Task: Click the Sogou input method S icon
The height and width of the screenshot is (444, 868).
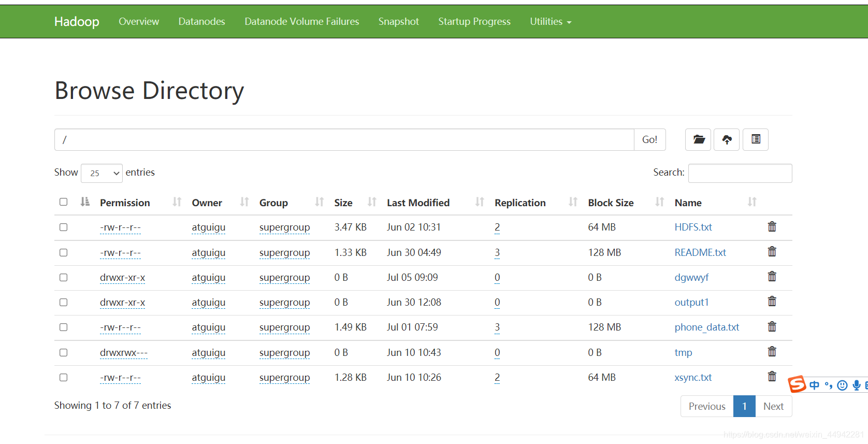Action: click(x=797, y=384)
